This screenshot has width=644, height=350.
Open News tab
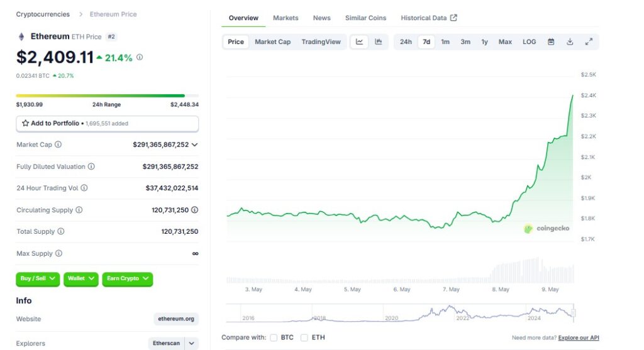coord(321,18)
